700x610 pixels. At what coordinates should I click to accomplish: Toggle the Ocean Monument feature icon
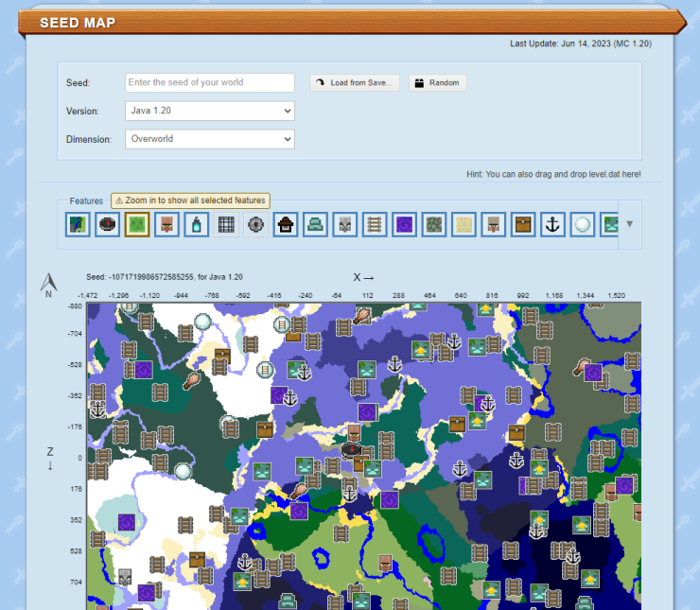coord(315,224)
